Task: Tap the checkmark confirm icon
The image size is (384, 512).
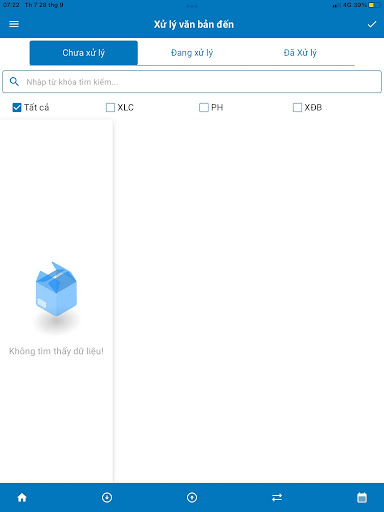Action: (x=372, y=24)
